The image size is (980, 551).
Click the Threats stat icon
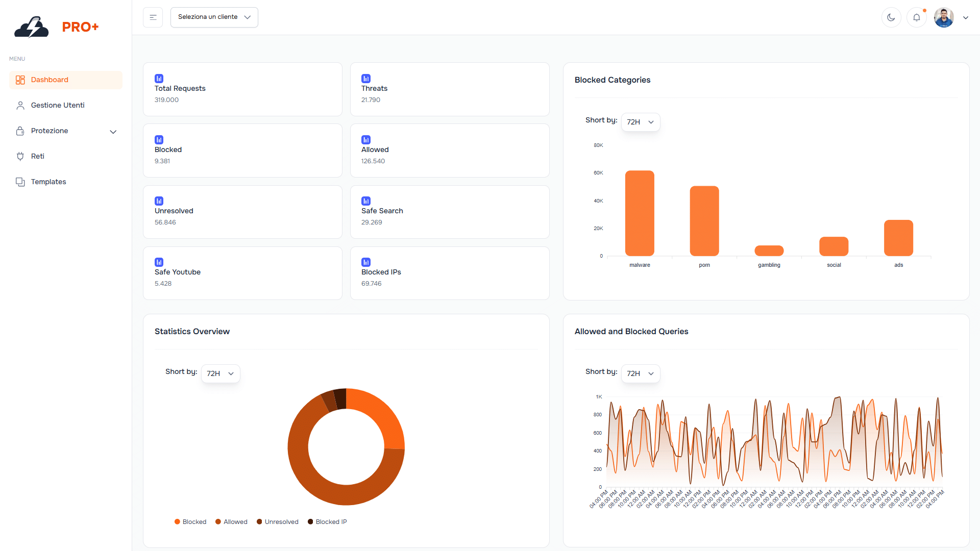point(365,78)
